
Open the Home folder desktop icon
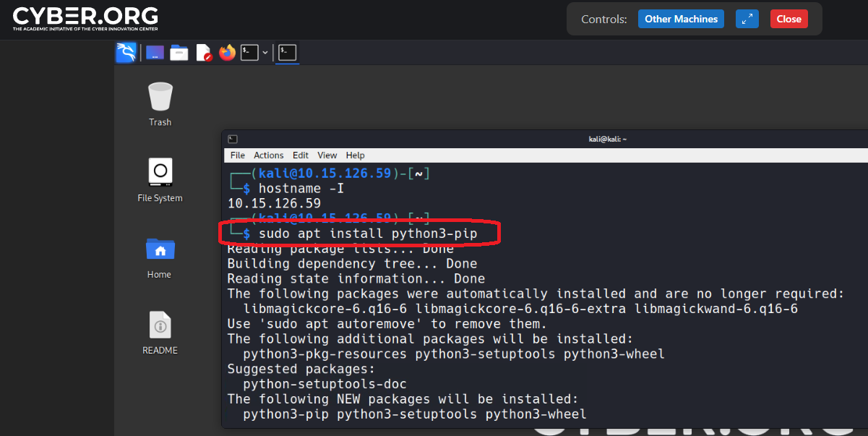(160, 249)
